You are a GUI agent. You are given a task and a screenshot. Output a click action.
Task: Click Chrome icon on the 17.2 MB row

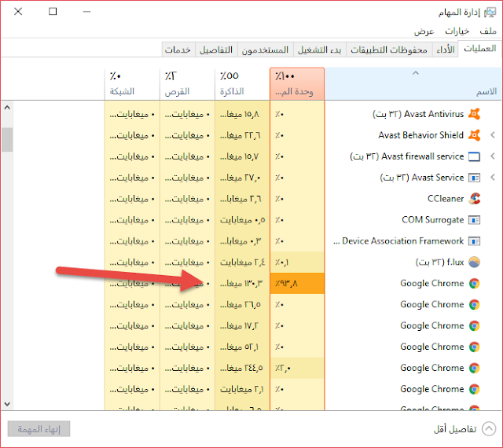tap(474, 325)
